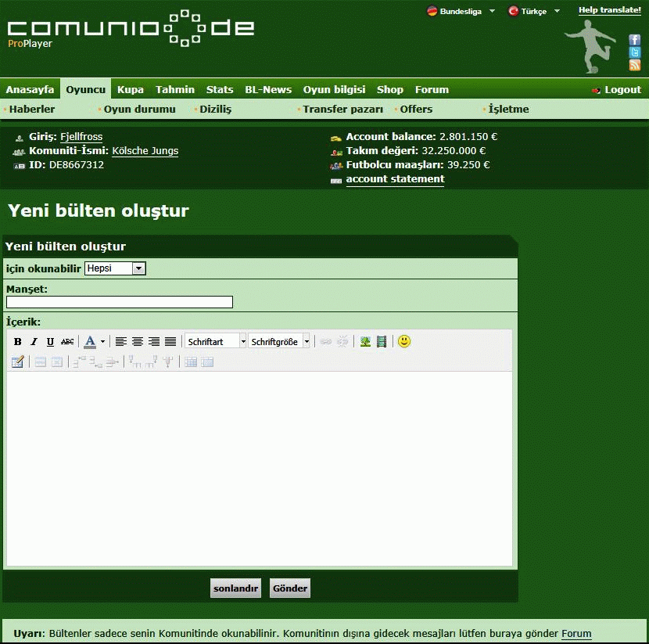This screenshot has height=644, width=649.
Task: Open the account statement link
Action: click(395, 179)
